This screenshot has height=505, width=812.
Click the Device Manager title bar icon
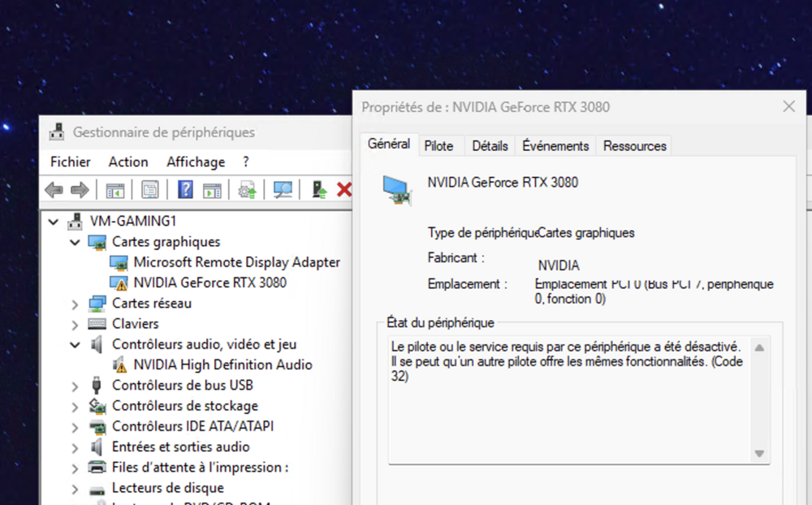pos(57,132)
